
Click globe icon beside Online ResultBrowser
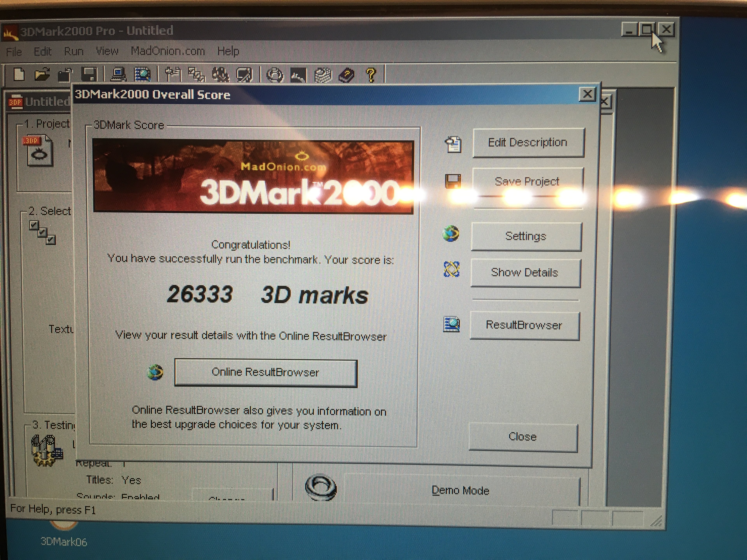point(156,372)
